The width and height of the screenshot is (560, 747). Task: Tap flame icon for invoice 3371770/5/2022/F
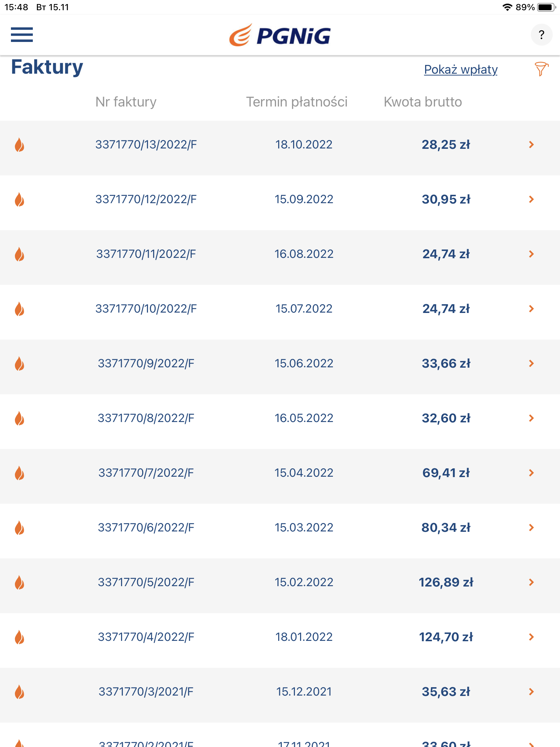click(x=19, y=582)
